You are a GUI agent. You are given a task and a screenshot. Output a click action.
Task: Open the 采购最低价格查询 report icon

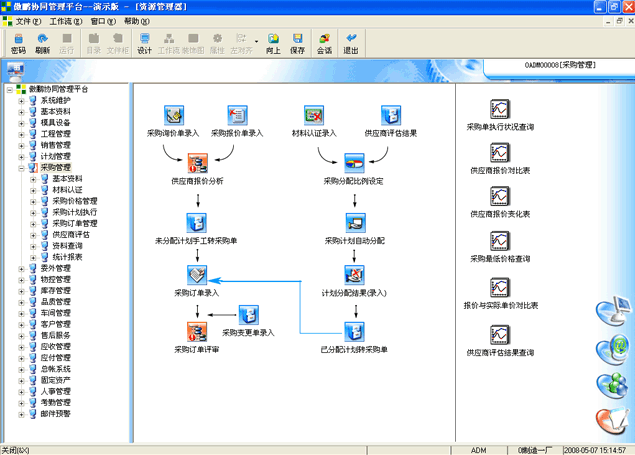coord(500,240)
